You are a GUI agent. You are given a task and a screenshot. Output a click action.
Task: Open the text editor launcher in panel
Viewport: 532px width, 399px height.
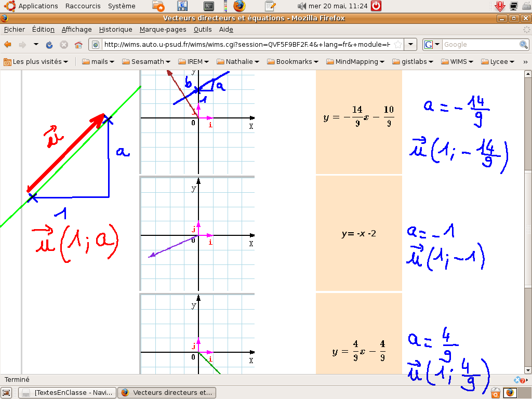[x=270, y=6]
